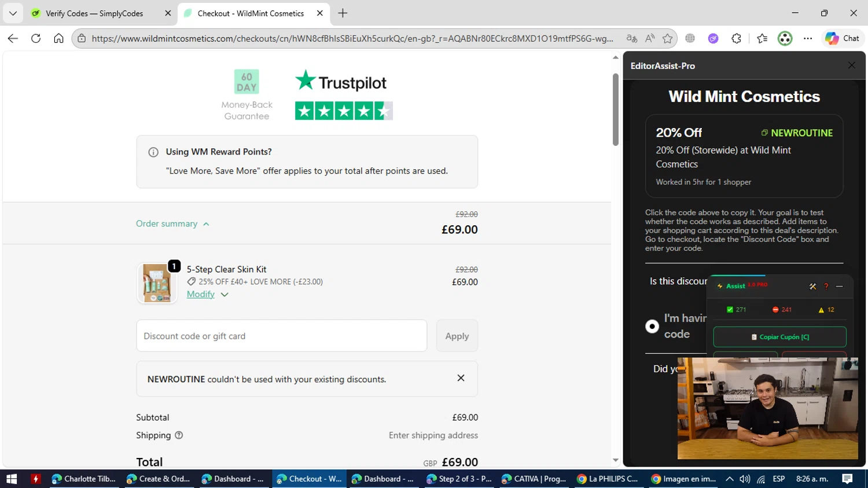
Task: Click the Trustpilot star rating
Action: tap(344, 111)
